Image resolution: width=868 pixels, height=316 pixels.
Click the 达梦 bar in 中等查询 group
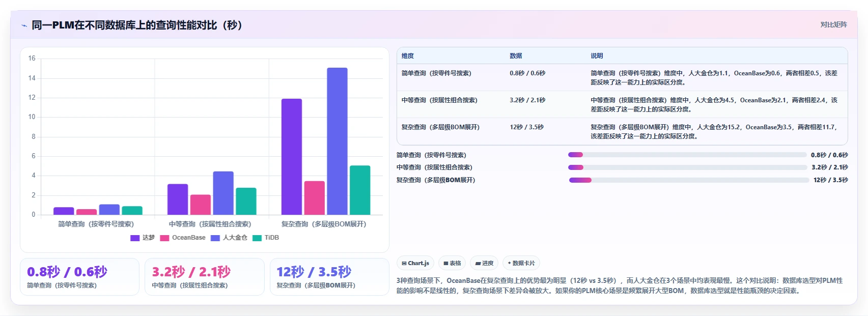point(178,199)
